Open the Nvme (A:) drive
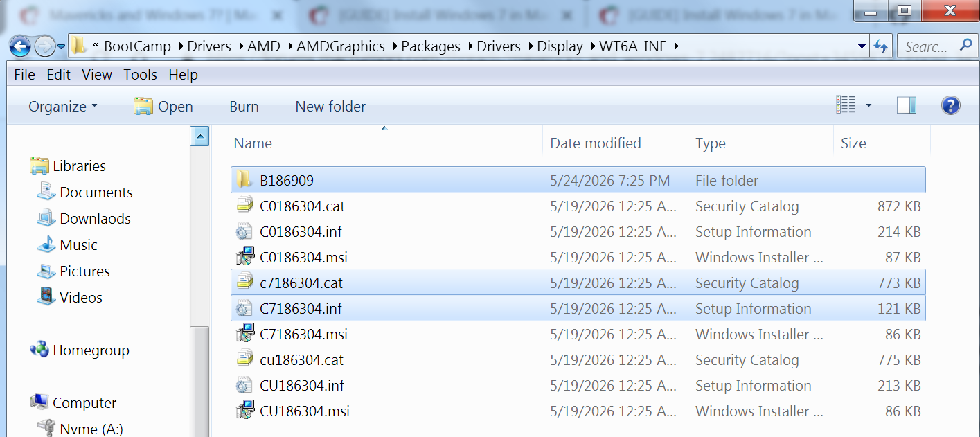This screenshot has width=980, height=437. pos(80,429)
